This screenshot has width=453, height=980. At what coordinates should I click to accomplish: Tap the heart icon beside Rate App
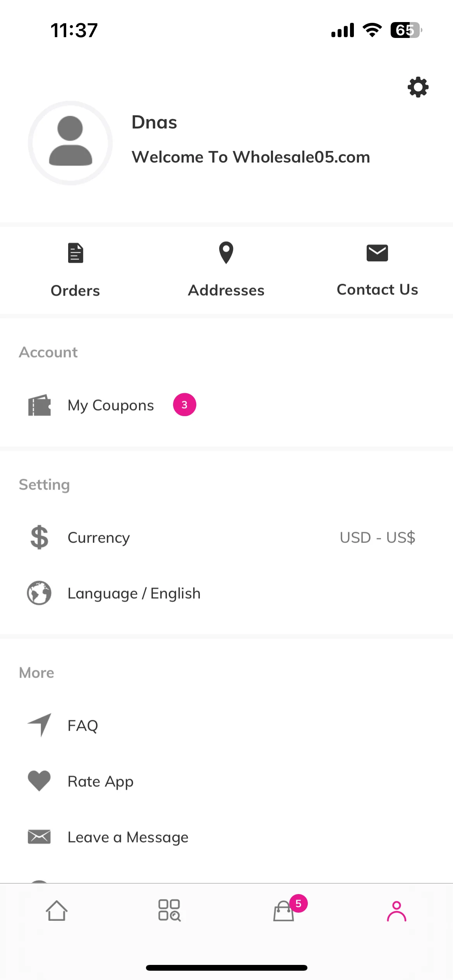pos(39,781)
